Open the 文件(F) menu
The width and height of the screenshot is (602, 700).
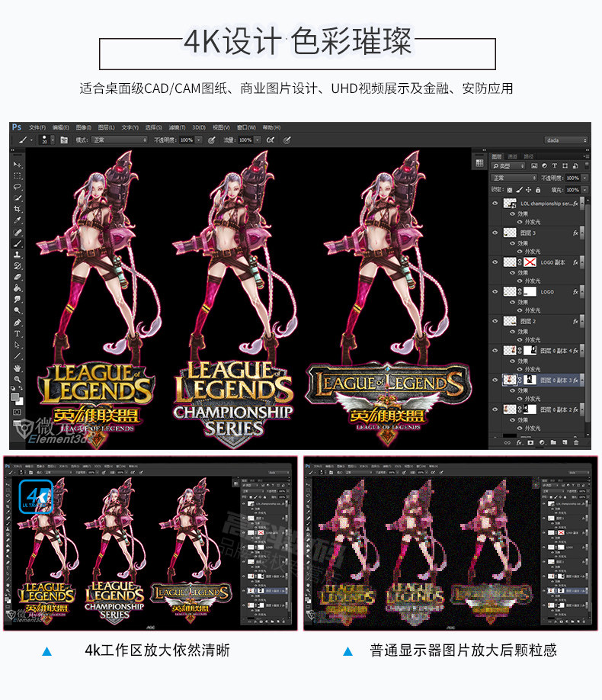pos(37,127)
